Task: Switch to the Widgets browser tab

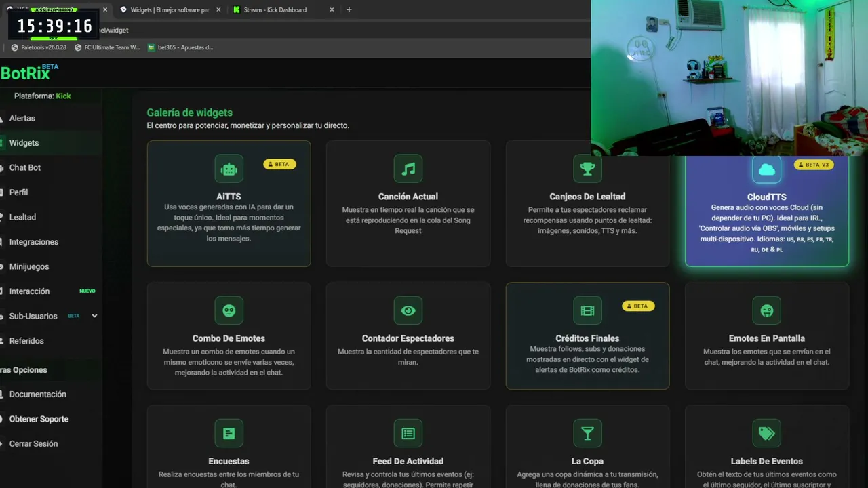Action: (170, 9)
